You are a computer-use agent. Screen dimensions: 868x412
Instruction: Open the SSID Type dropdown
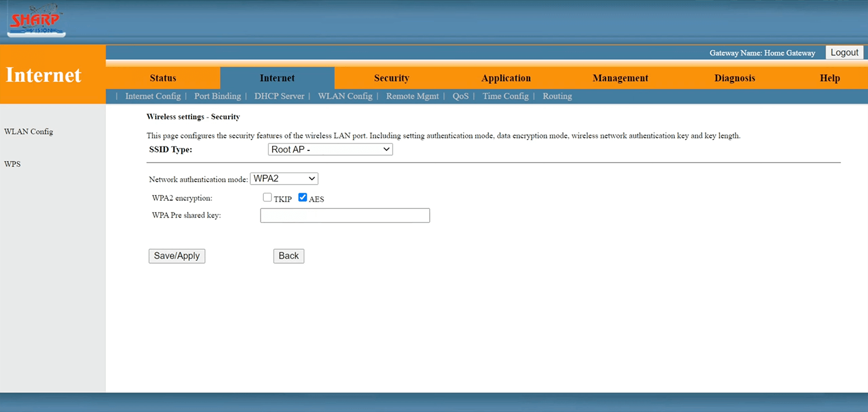pyautogui.click(x=330, y=149)
